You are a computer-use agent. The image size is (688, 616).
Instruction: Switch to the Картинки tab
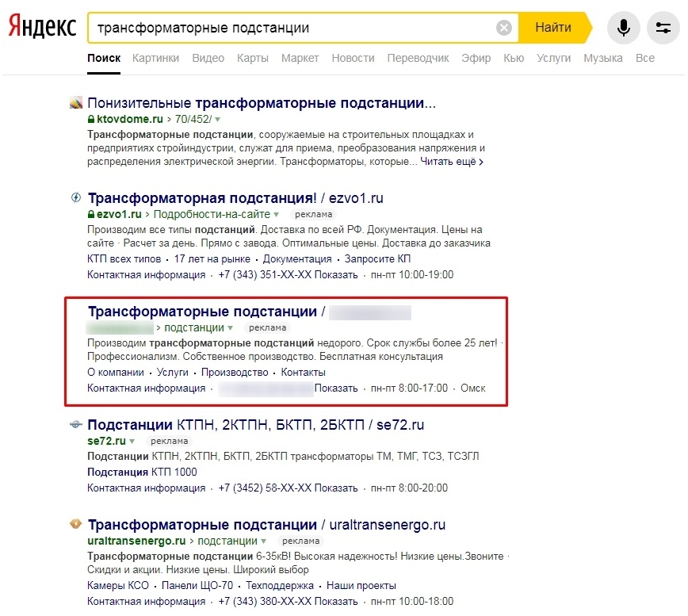pos(155,58)
